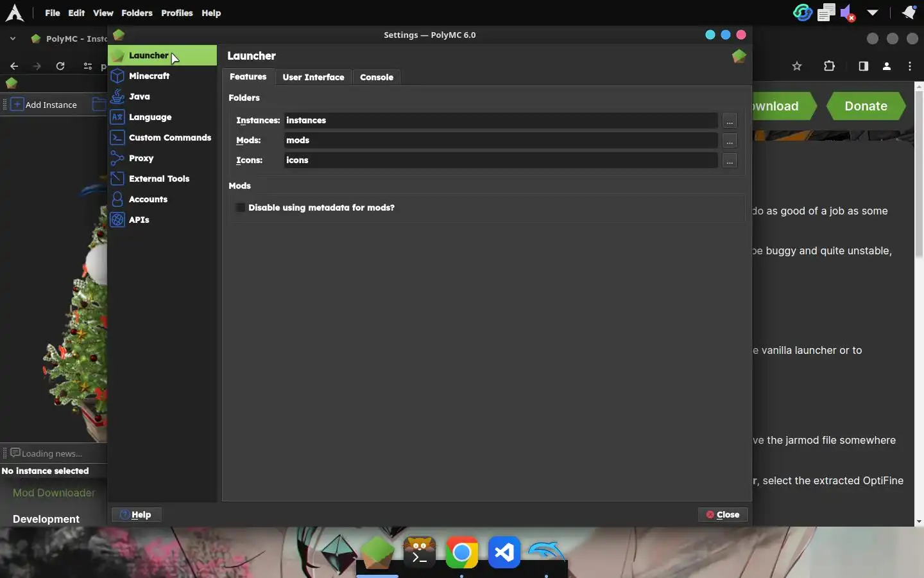Click the documents clipboard tray icon

click(x=826, y=13)
